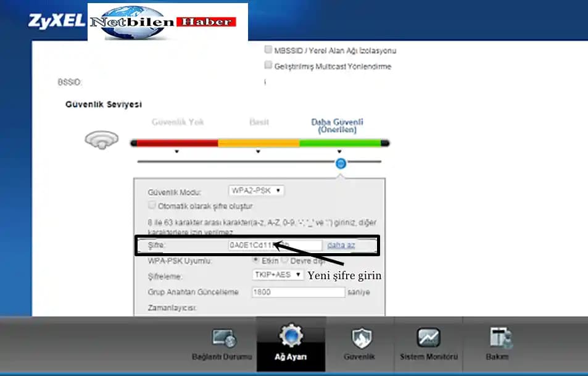Click the Grup Anahtarı Güncelleme 1800 field
Screen dimensions: 588x376
click(297, 292)
